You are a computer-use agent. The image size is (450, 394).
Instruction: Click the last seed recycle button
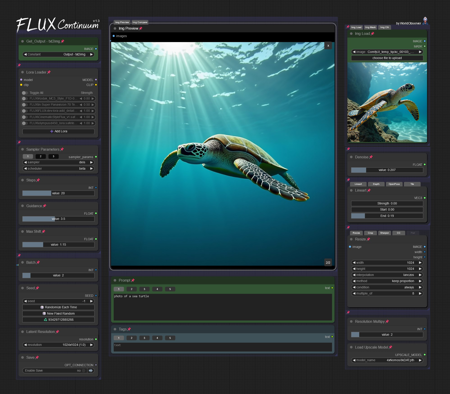(x=58, y=320)
